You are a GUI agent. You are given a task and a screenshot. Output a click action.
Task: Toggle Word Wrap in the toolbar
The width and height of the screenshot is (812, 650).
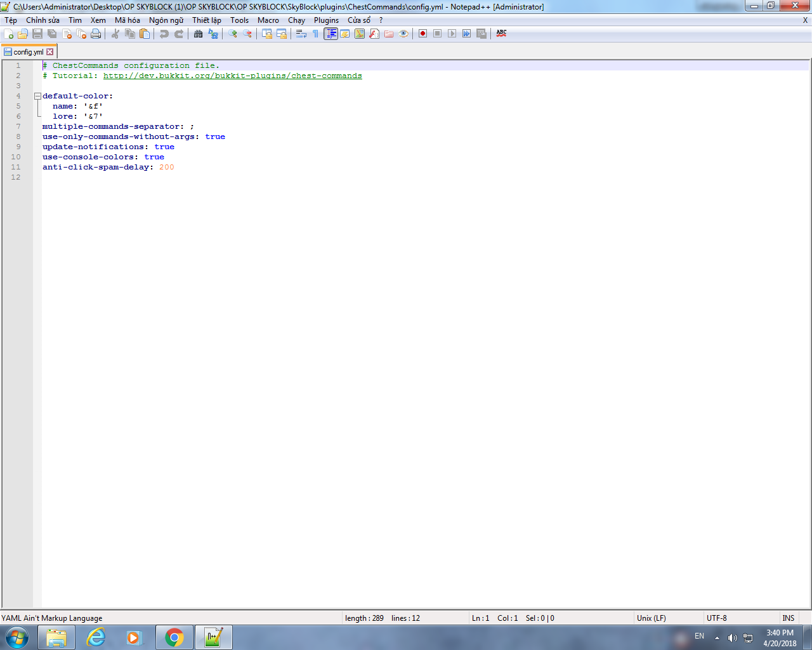[301, 34]
